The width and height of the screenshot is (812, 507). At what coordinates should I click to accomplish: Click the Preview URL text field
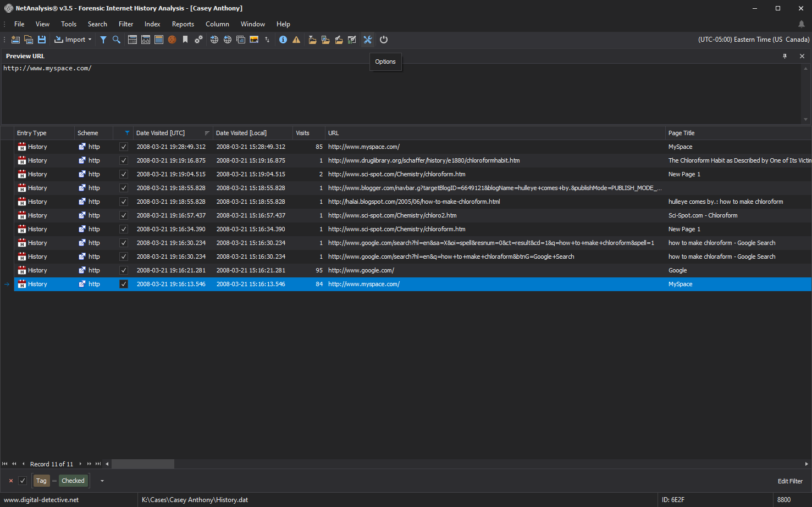click(x=401, y=93)
